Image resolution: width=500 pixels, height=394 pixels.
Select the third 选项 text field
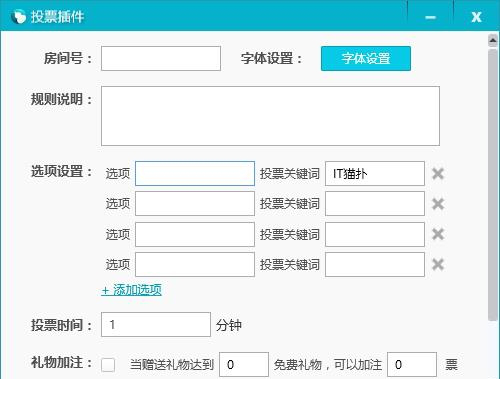pos(195,234)
